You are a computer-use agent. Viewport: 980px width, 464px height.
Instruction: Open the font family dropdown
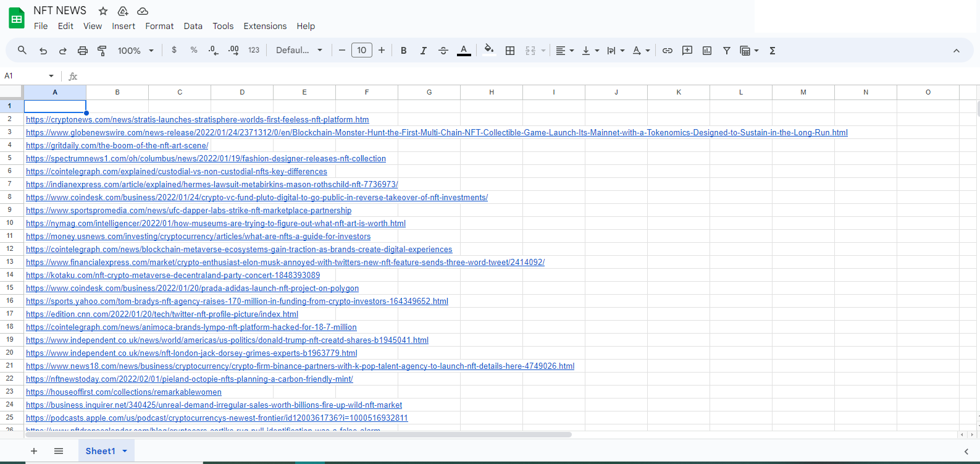[x=299, y=51]
